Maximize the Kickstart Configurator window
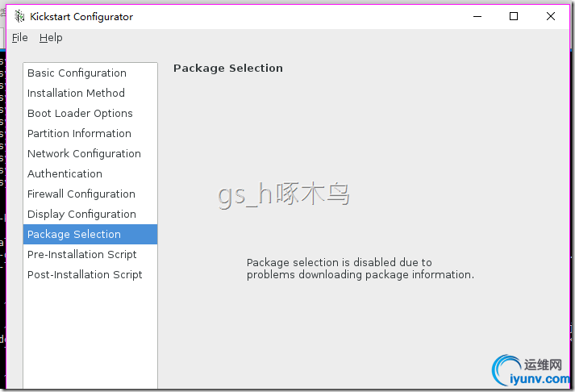This screenshot has width=575, height=392. point(514,16)
